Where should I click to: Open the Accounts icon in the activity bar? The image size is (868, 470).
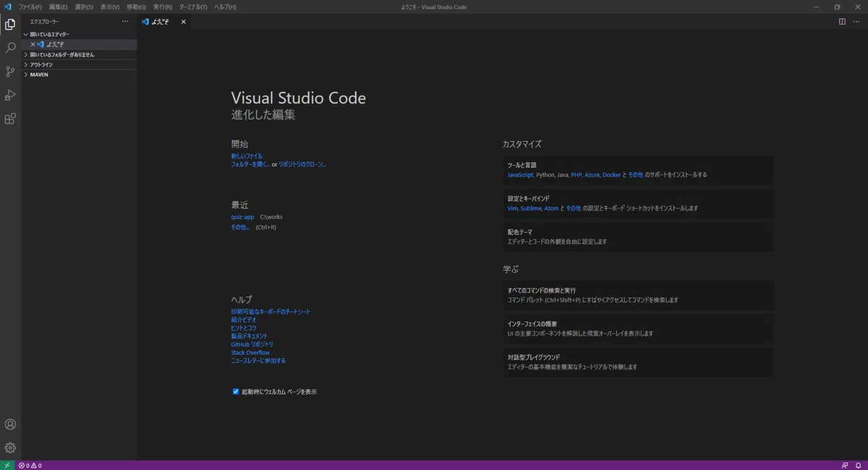(10, 424)
